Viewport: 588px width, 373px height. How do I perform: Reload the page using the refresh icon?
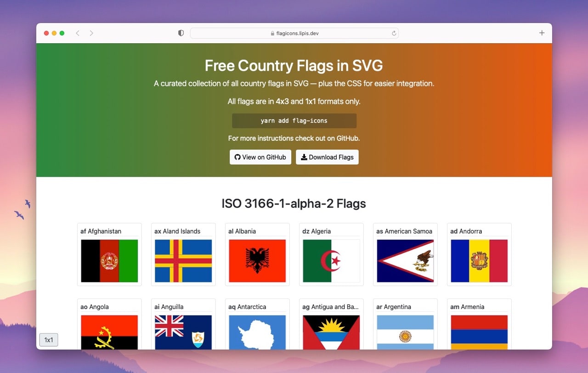[394, 33]
